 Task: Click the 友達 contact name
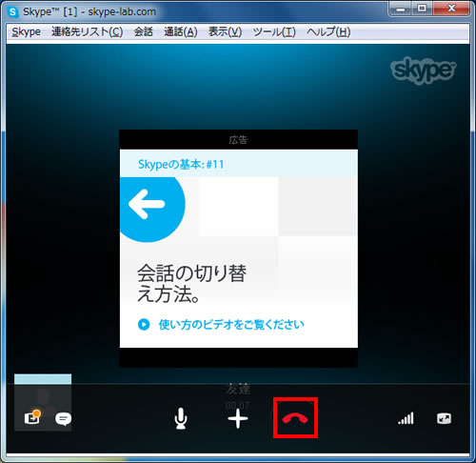tap(238, 389)
